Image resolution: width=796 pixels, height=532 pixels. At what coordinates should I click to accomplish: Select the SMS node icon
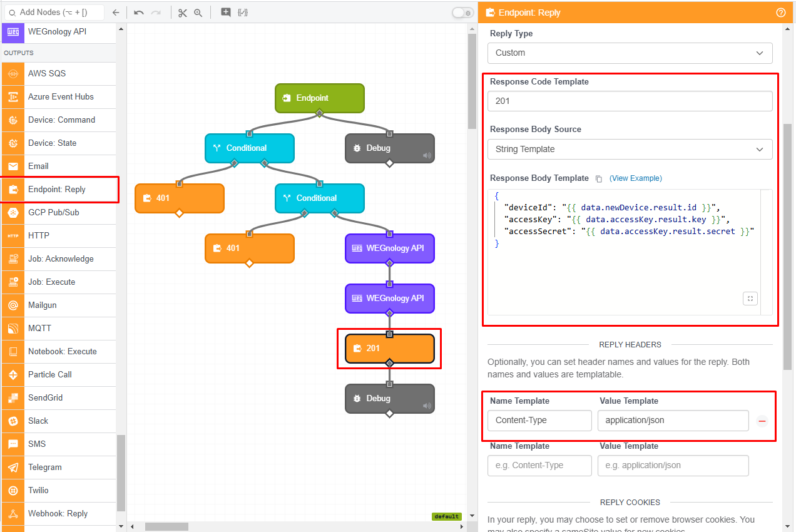pos(13,444)
